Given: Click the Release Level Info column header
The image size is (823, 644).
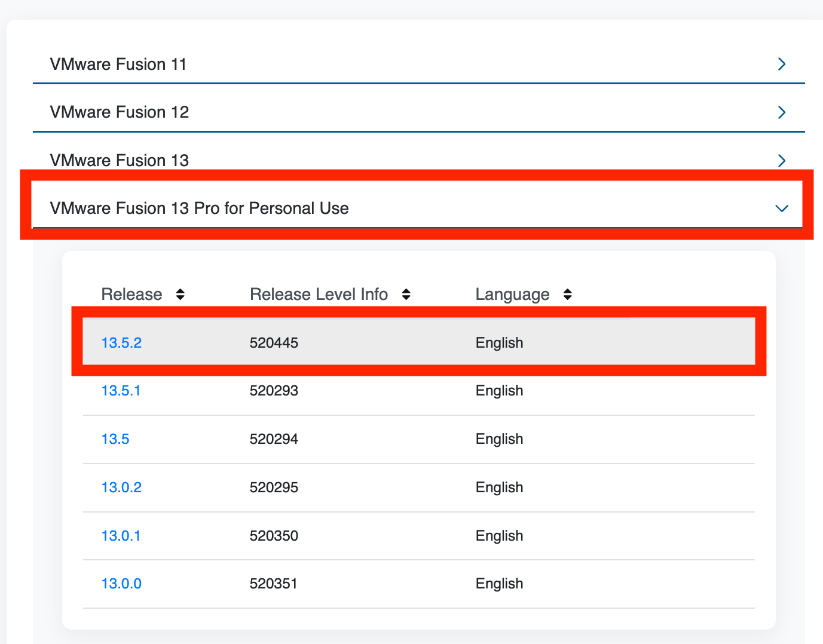Looking at the screenshot, I should [x=319, y=295].
